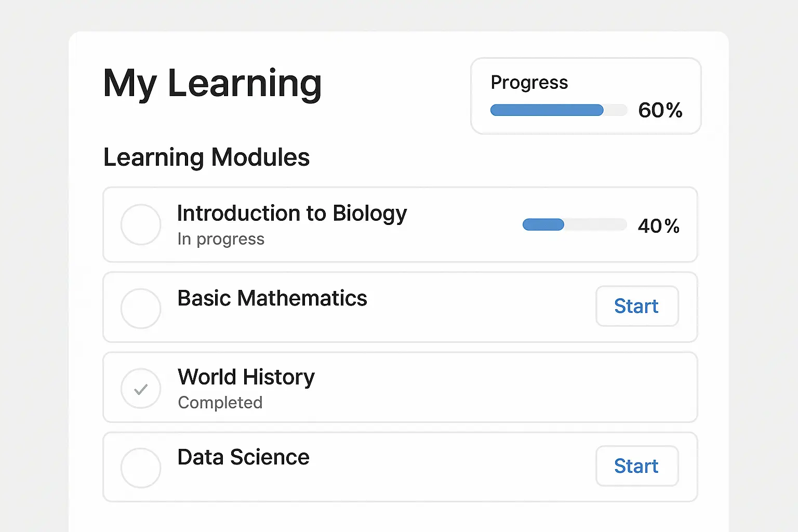The height and width of the screenshot is (532, 798).
Task: Click the Biology progress bar at 40%
Action: (x=574, y=225)
